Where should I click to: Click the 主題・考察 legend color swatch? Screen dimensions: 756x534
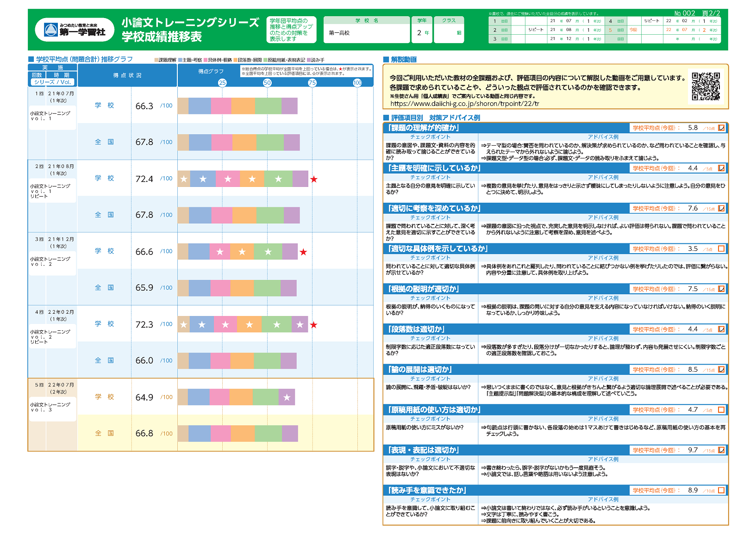click(180, 60)
